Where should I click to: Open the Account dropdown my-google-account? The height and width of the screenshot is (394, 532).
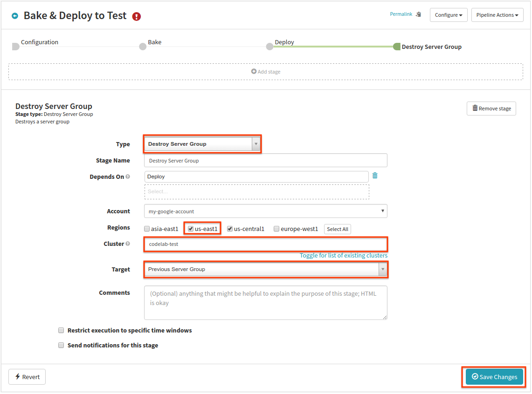(x=266, y=211)
